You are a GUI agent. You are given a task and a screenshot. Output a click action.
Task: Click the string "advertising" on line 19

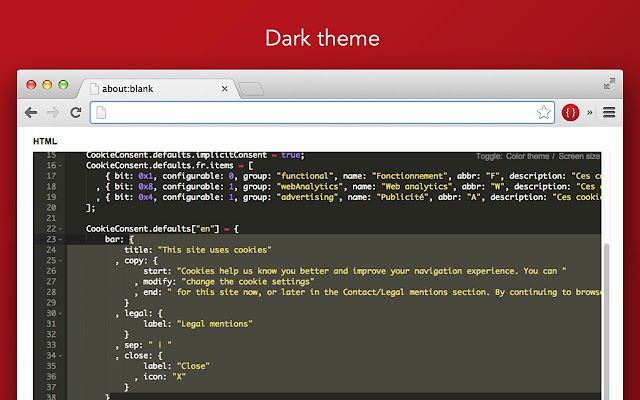[x=308, y=197]
